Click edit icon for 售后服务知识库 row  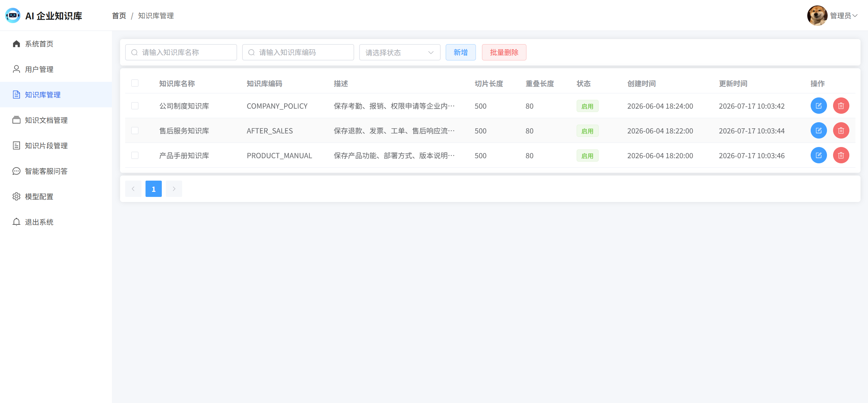click(818, 130)
